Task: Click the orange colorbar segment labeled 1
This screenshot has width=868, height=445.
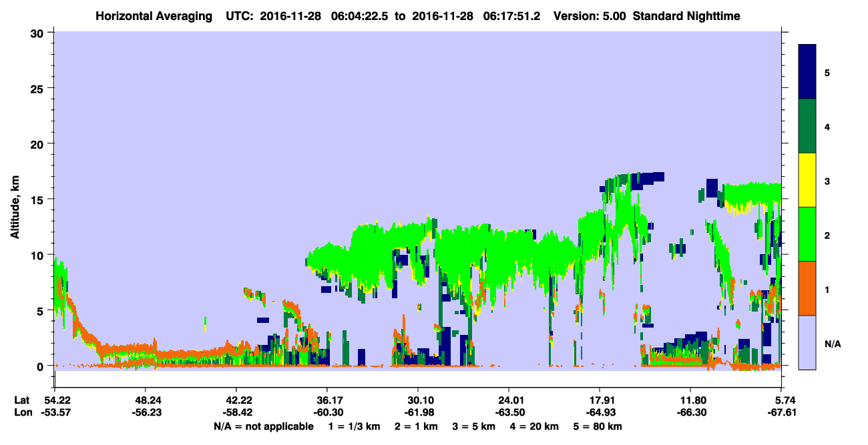Action: click(x=807, y=288)
